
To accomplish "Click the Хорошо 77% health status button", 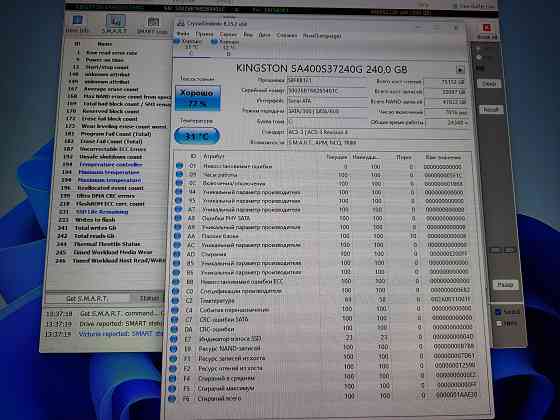I will [198, 98].
